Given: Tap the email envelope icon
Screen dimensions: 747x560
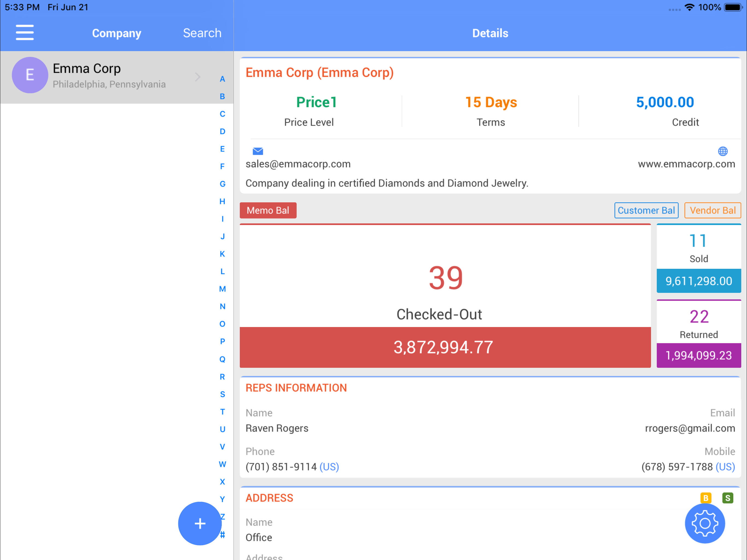Looking at the screenshot, I should [x=258, y=151].
